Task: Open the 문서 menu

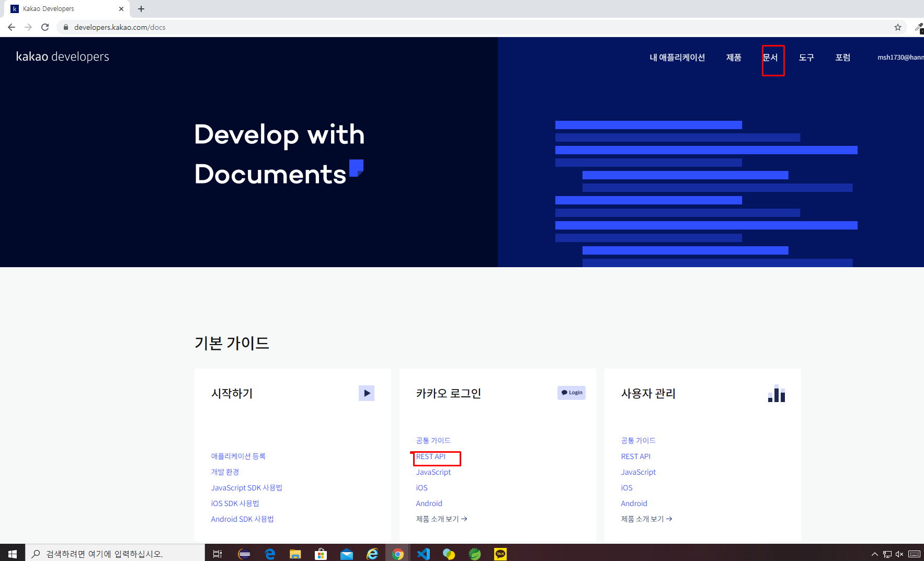Action: pyautogui.click(x=770, y=58)
